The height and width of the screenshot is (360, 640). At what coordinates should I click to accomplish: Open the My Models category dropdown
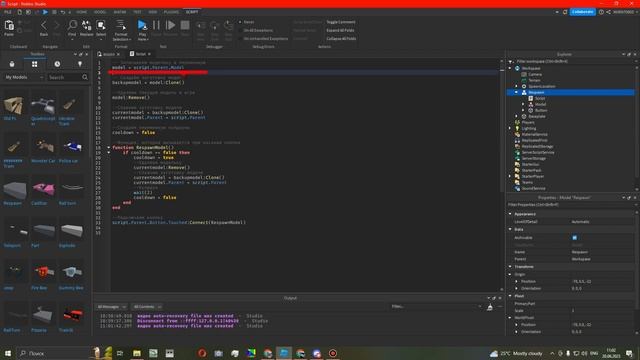(x=24, y=77)
